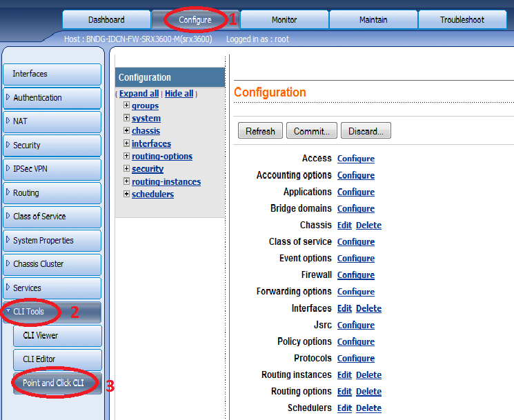Open the groups tree link

click(145, 106)
